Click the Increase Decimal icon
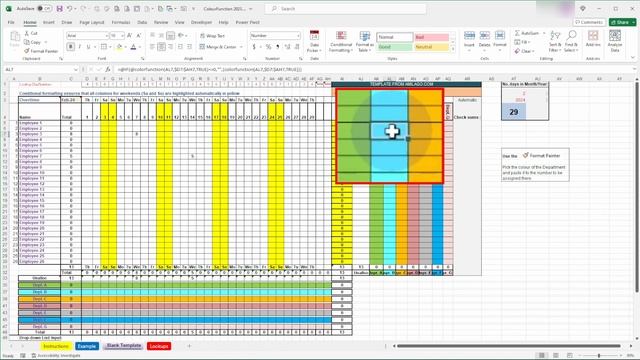The image size is (640, 360). [287, 47]
